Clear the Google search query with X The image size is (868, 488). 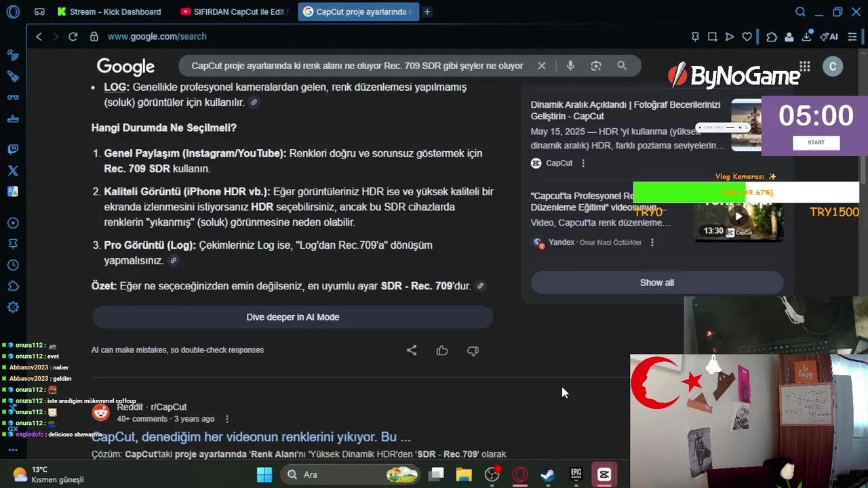(542, 66)
